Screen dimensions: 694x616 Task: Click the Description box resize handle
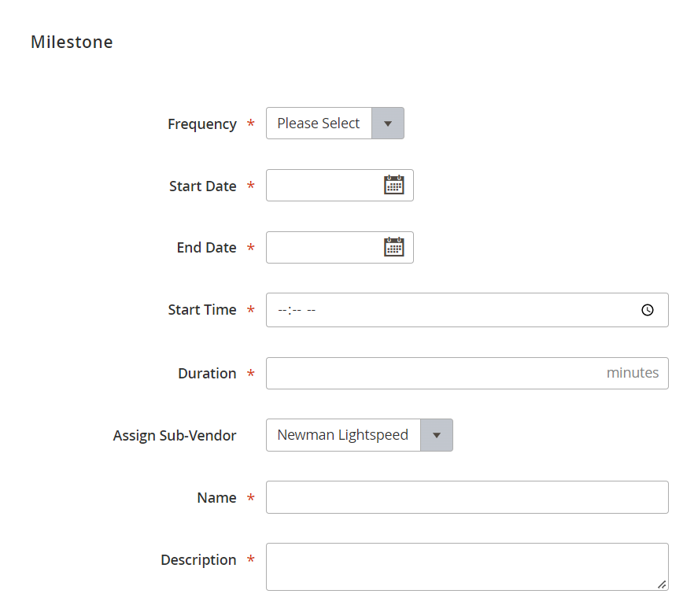point(662,585)
